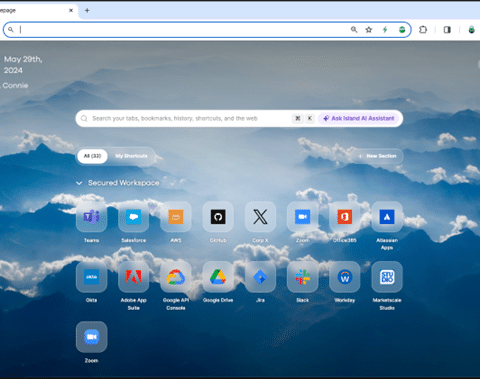Close the current browser tab
Image resolution: width=480 pixels, height=379 pixels.
(71, 10)
